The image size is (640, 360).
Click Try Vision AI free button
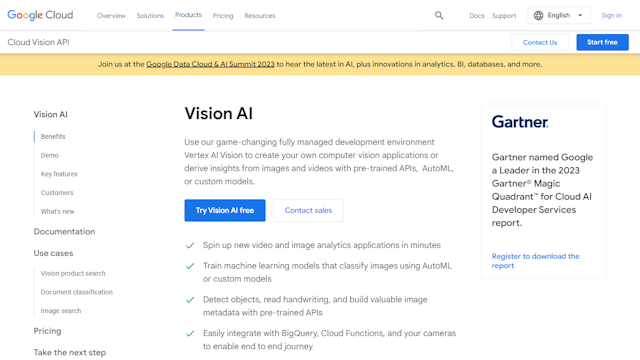click(x=225, y=210)
